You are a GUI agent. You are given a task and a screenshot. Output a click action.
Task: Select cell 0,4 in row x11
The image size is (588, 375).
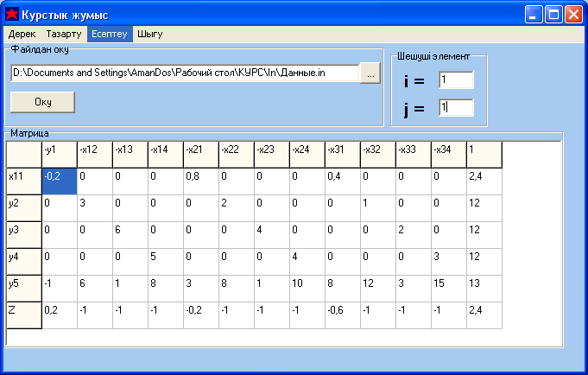pyautogui.click(x=343, y=181)
